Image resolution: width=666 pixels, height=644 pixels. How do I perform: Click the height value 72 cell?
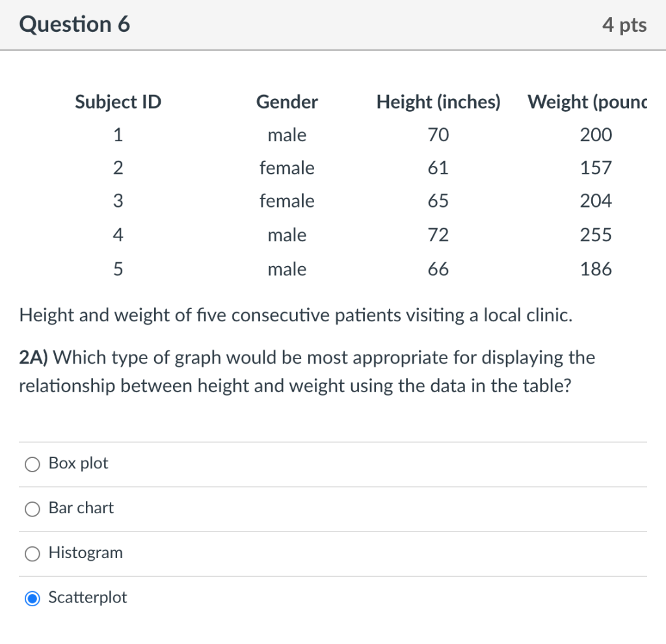(x=438, y=235)
